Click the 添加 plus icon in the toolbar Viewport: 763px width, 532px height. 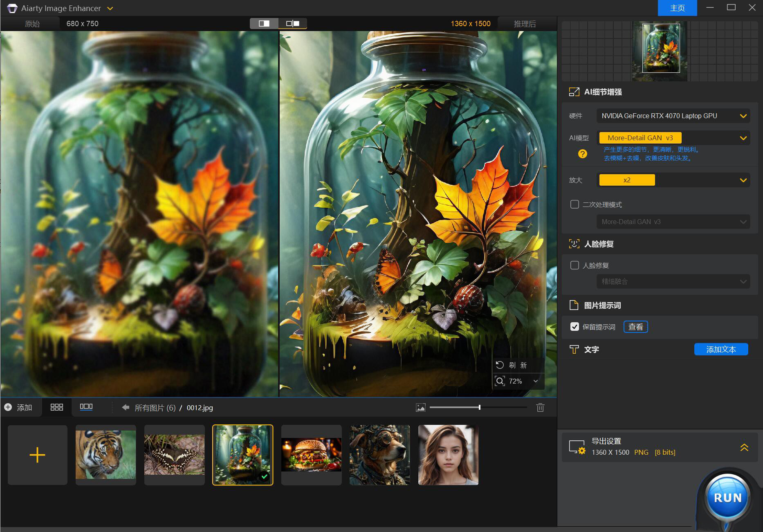(x=8, y=407)
